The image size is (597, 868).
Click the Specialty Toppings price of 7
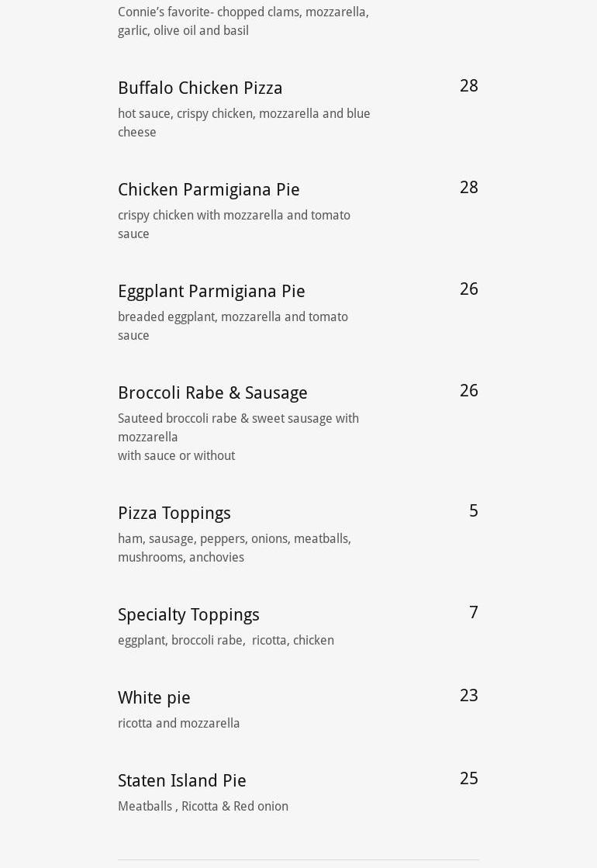473,613
